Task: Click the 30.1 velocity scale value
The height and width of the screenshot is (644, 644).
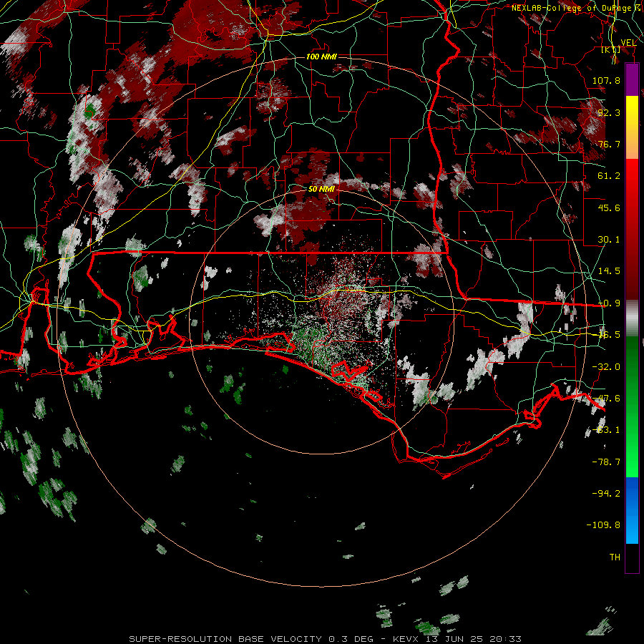Action: coord(609,240)
